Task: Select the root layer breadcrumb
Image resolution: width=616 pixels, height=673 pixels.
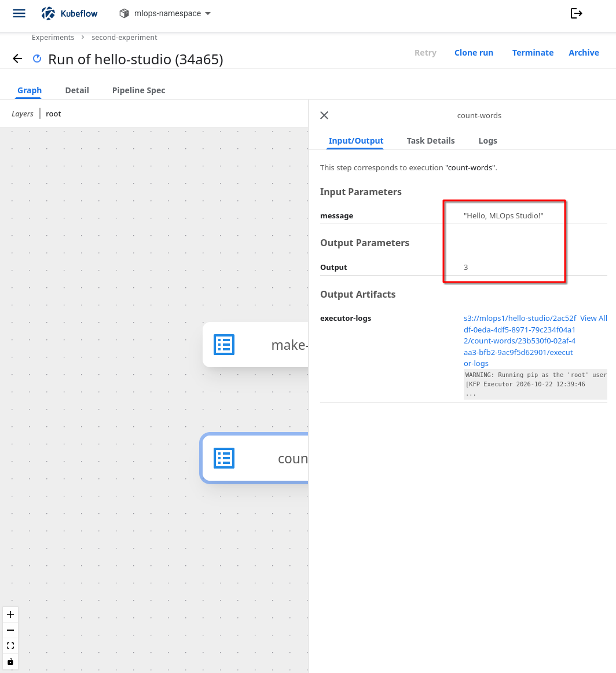Action: click(53, 114)
